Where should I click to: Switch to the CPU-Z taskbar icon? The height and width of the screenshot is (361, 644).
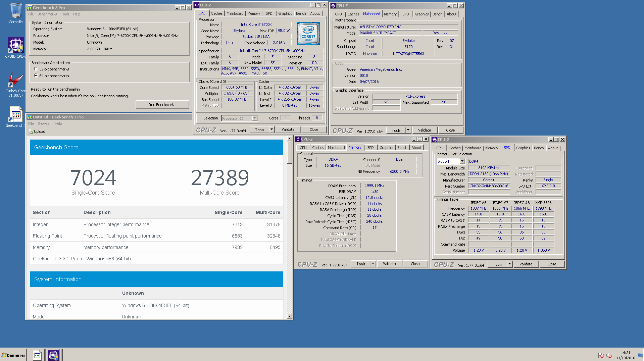pyautogui.click(x=53, y=355)
